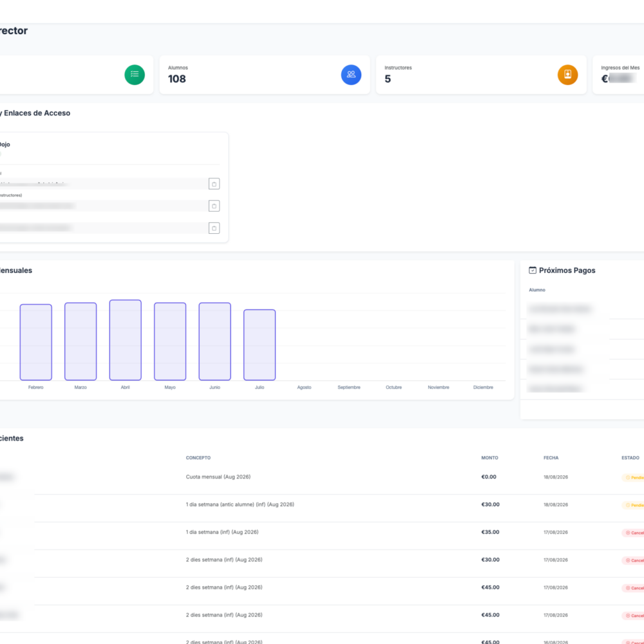Click the Enlaces de Acceso heading
Viewport: 644px width, 644px height.
click(x=37, y=113)
